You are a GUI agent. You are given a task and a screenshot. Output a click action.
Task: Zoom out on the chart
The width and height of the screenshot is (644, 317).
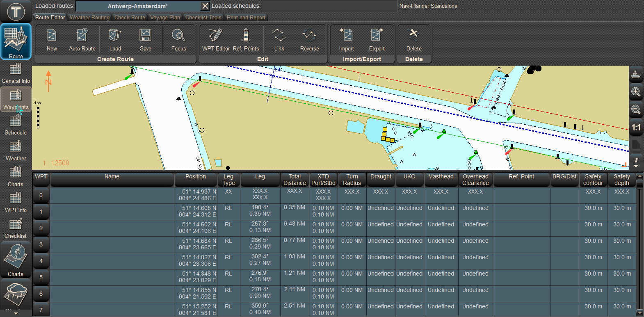[636, 109]
